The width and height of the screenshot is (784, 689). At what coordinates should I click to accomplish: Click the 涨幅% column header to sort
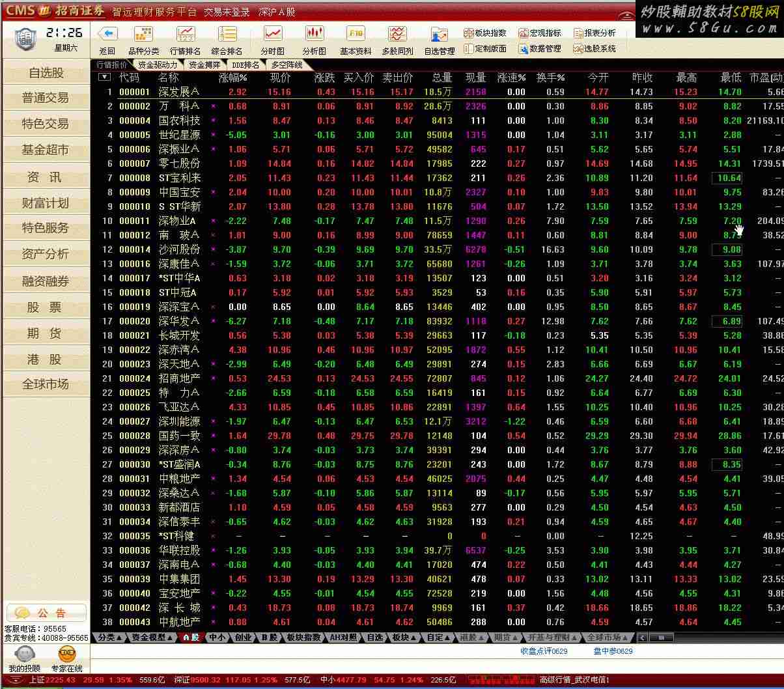point(232,77)
